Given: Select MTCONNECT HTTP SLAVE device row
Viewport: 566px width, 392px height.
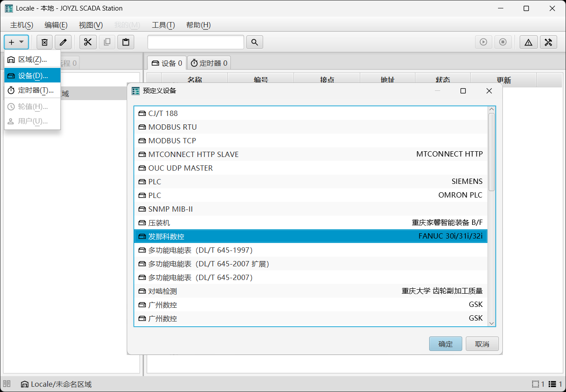Looking at the screenshot, I should click(310, 154).
